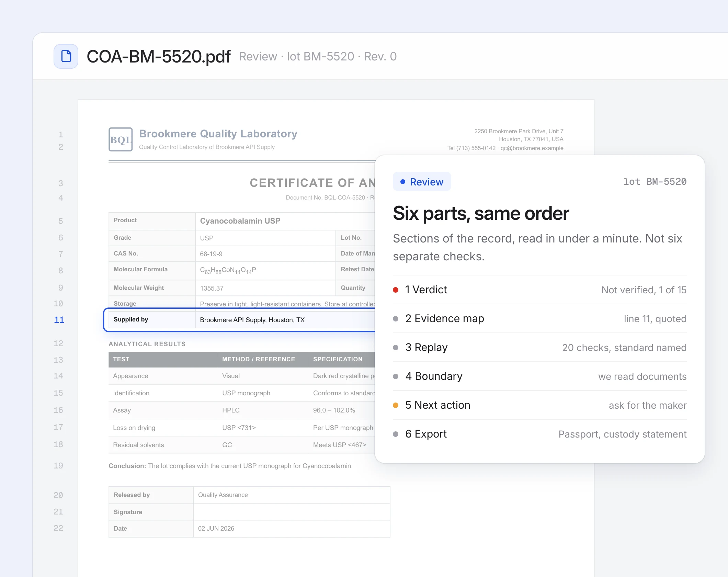Click the 'Review · lot BM-5520 · Rev. 0' subtitle

318,56
